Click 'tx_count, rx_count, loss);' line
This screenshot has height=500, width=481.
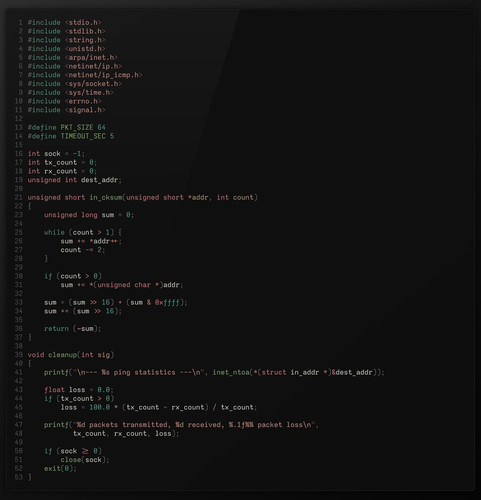point(126,433)
